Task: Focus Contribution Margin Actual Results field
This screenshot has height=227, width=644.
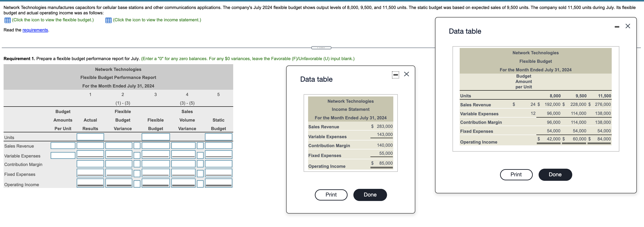Action: point(90,164)
